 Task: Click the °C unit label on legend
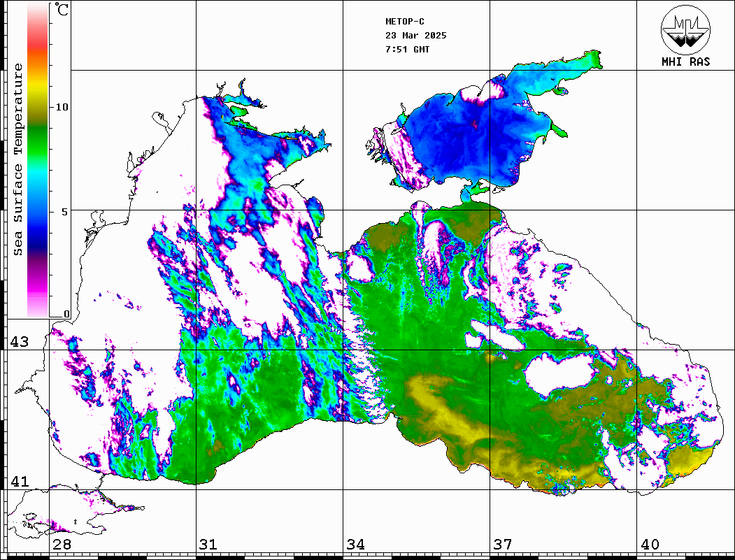tap(62, 9)
